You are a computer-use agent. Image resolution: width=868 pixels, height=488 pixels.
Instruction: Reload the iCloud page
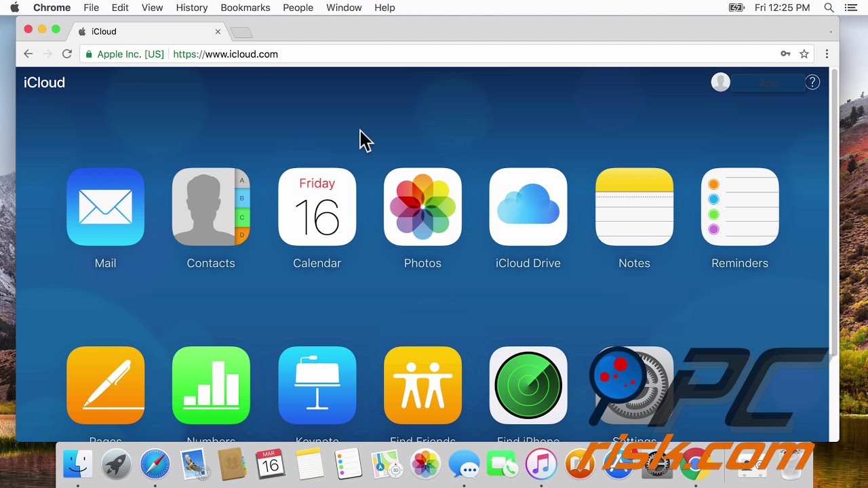pyautogui.click(x=66, y=54)
